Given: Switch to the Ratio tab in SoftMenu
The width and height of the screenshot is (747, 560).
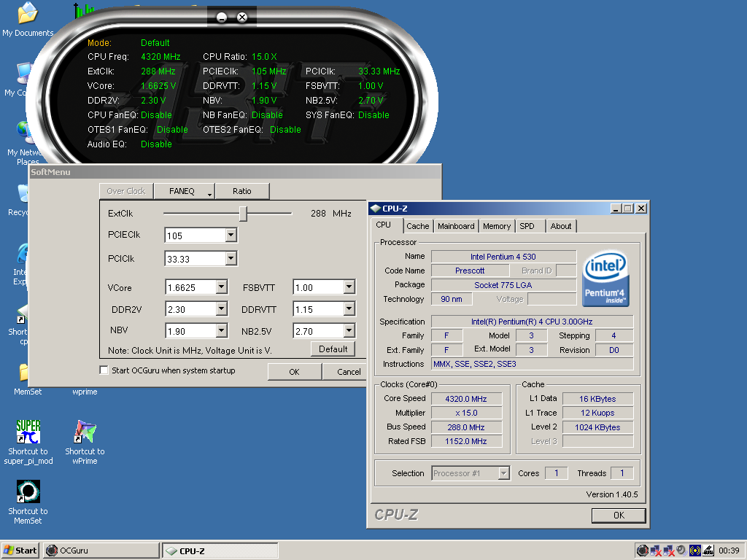Looking at the screenshot, I should point(242,191).
